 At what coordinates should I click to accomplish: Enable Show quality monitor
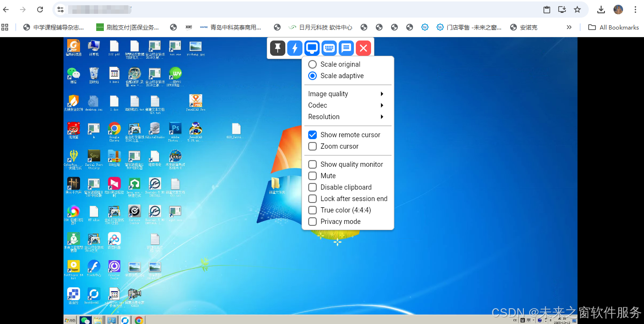point(312,164)
